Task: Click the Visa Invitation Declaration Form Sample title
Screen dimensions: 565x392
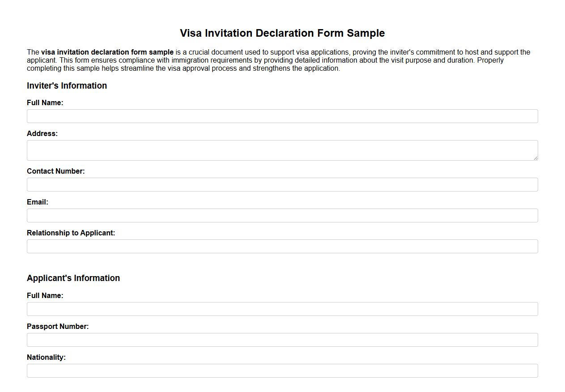Action: click(282, 33)
